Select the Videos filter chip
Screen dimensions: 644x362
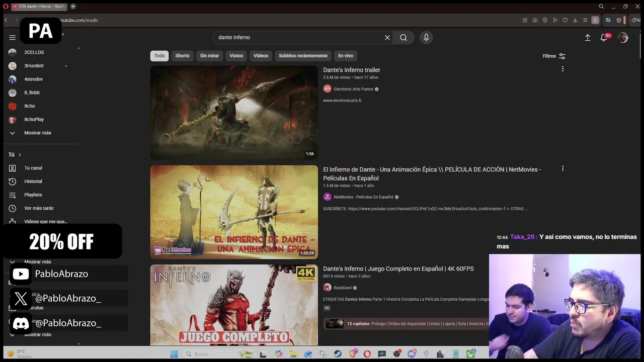click(x=261, y=56)
